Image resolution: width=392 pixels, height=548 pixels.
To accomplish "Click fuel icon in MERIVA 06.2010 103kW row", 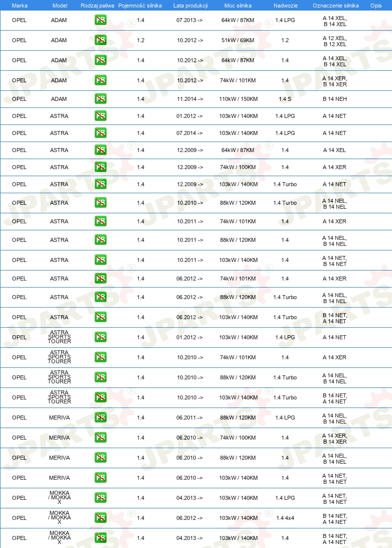I will tap(101, 478).
